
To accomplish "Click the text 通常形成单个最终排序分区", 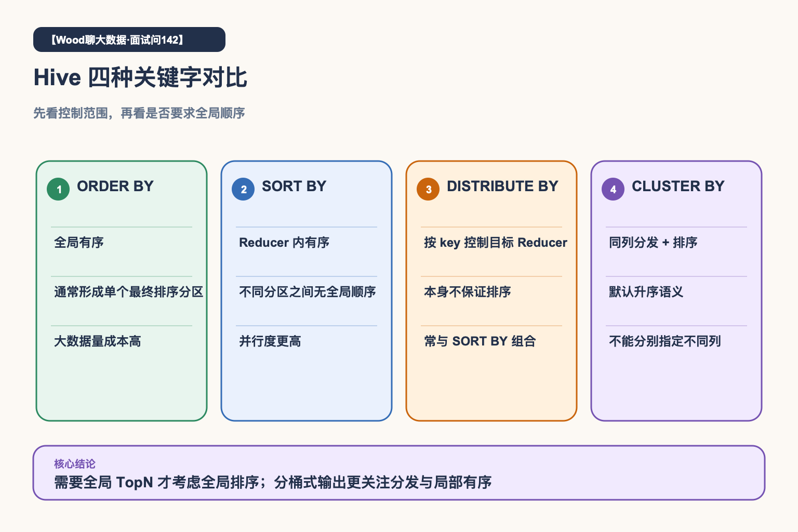I will [x=129, y=292].
